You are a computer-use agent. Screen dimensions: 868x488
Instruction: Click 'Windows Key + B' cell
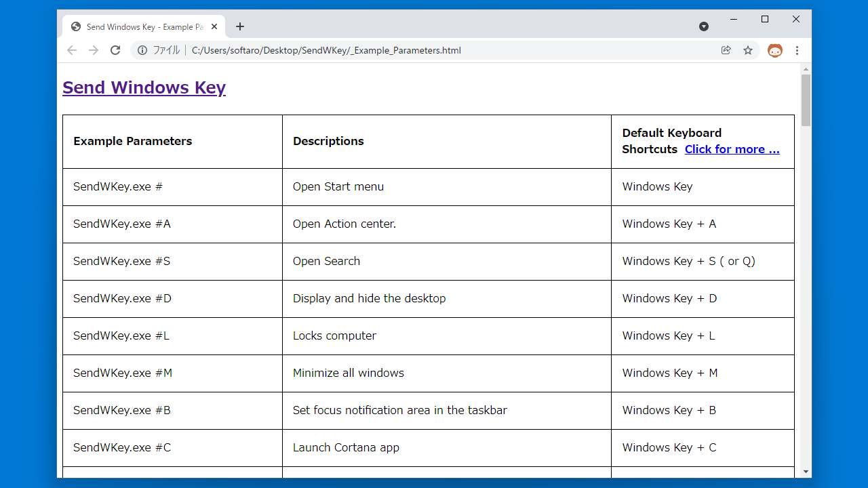tap(703, 411)
